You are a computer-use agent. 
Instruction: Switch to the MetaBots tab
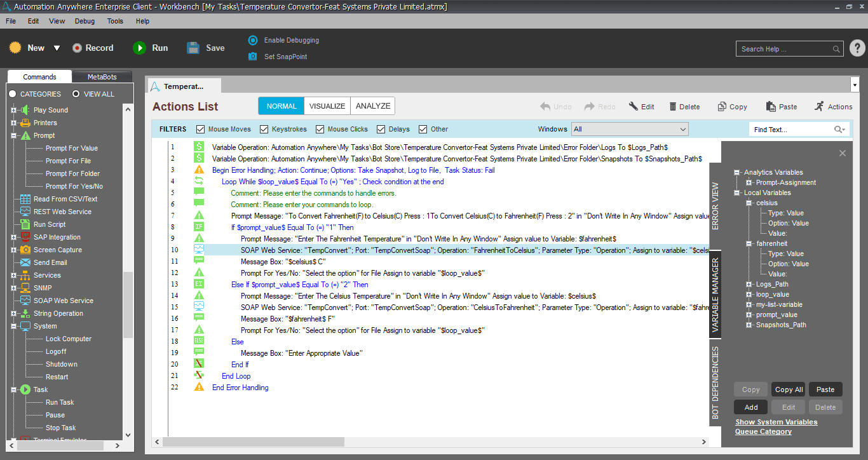tap(102, 77)
